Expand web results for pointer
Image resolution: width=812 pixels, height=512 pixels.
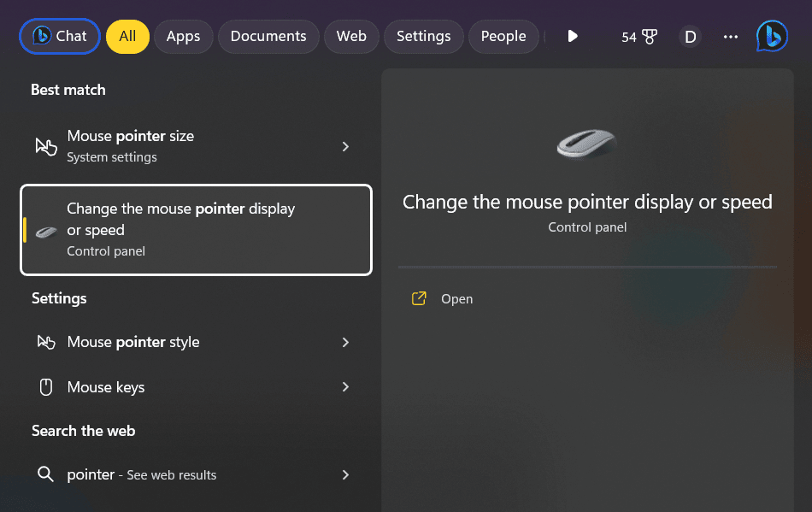pyautogui.click(x=345, y=474)
